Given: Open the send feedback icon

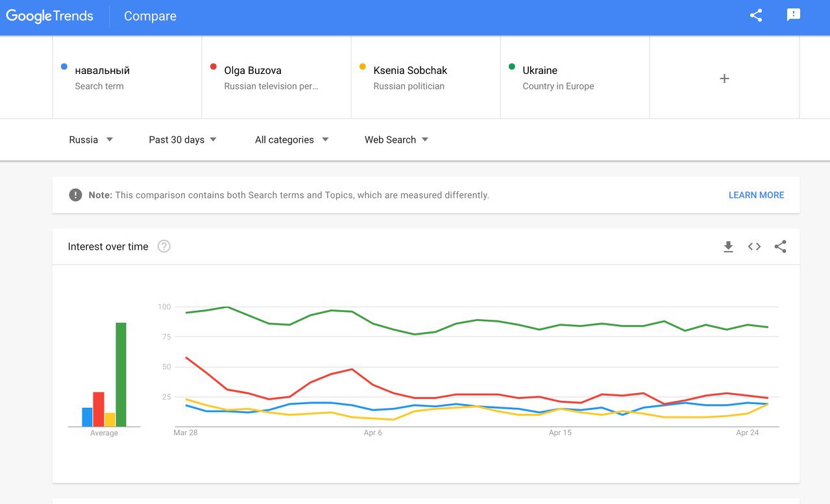Looking at the screenshot, I should pos(793,16).
